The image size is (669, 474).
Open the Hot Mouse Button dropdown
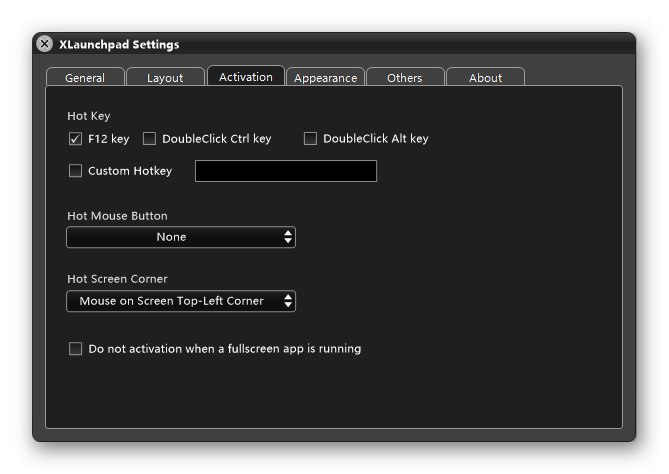(x=181, y=237)
